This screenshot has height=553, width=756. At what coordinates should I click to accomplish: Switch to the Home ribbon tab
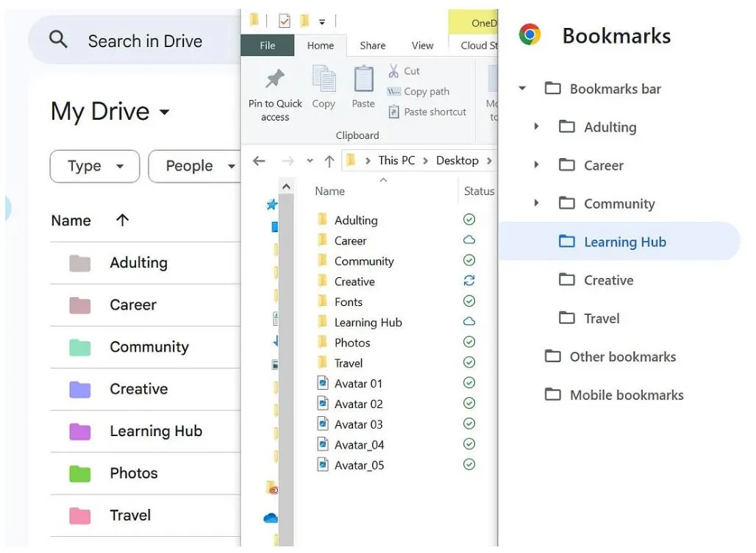[321, 46]
